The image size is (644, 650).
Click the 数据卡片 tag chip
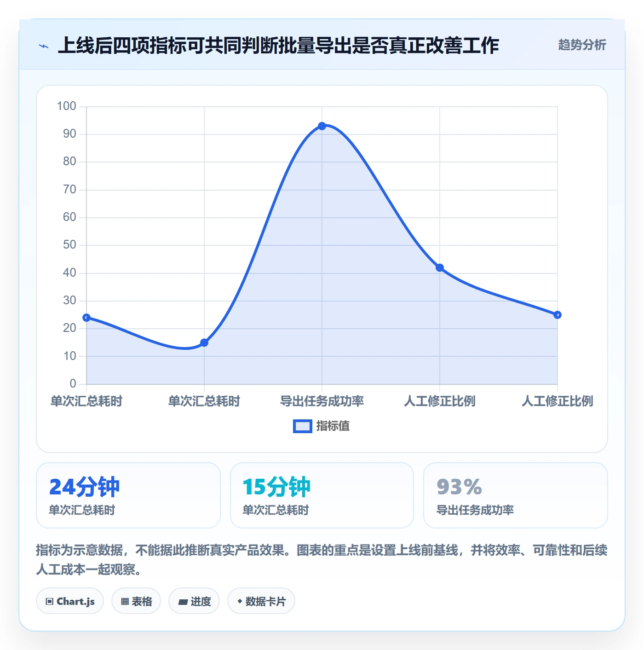[x=261, y=601]
